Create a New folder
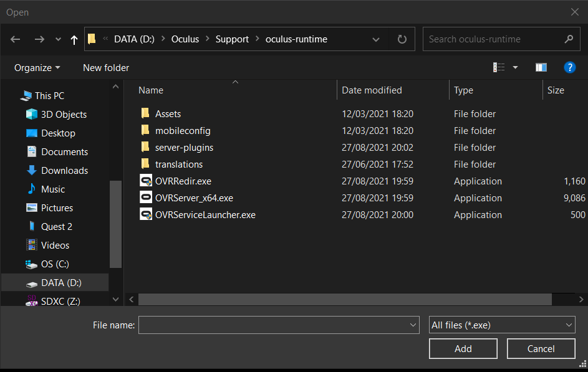 [106, 68]
